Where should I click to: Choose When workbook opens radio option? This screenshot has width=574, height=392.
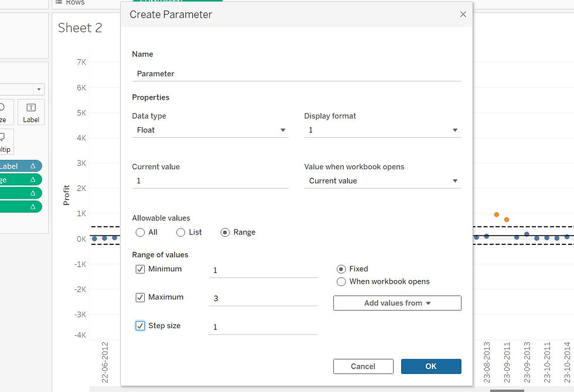point(341,282)
